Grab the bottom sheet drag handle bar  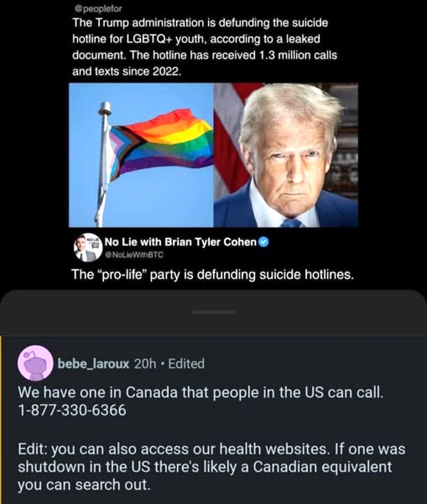[213, 312]
